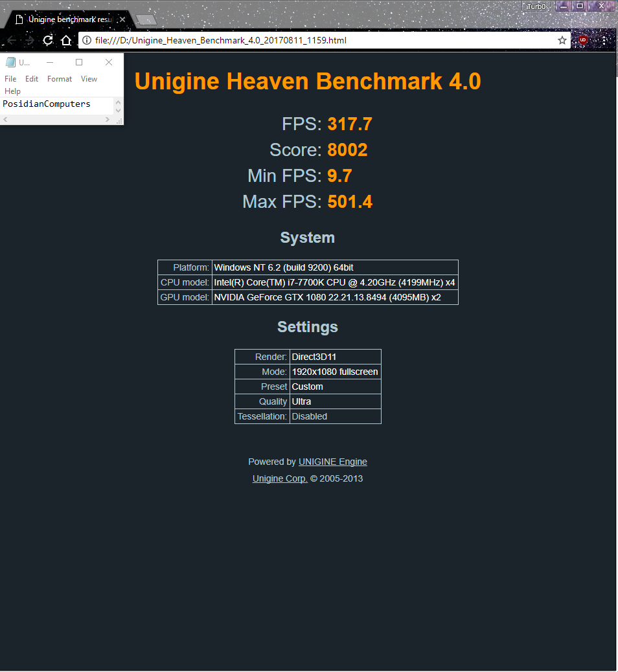Maximize the Chrome browser window
618x672 pixels.
579,6
